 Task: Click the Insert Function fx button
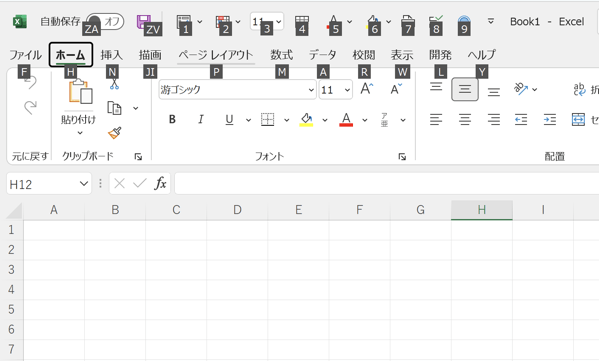pos(160,184)
